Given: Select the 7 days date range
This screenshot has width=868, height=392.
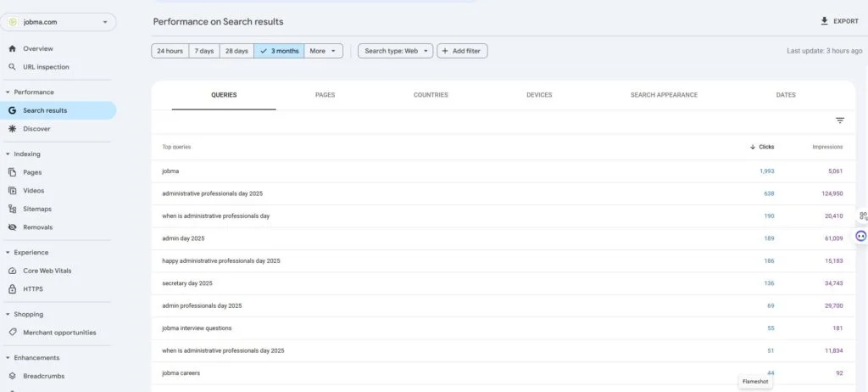Looking at the screenshot, I should click(203, 51).
